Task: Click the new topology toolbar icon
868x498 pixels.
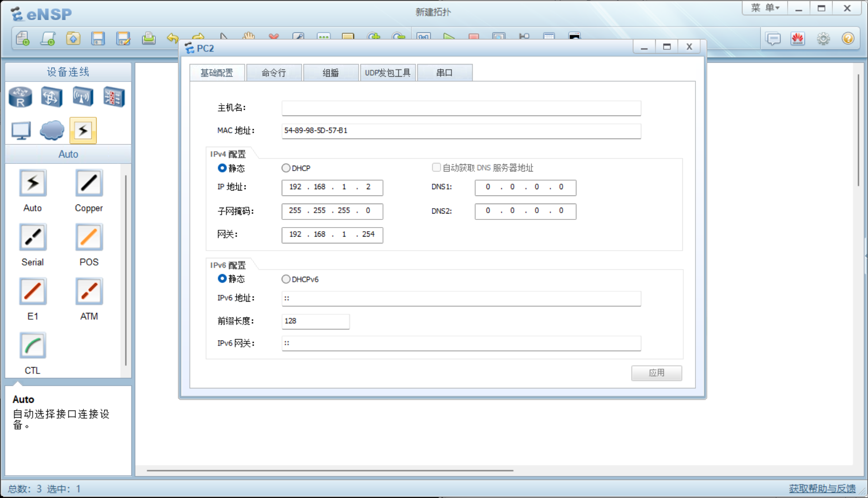Action: pos(23,39)
